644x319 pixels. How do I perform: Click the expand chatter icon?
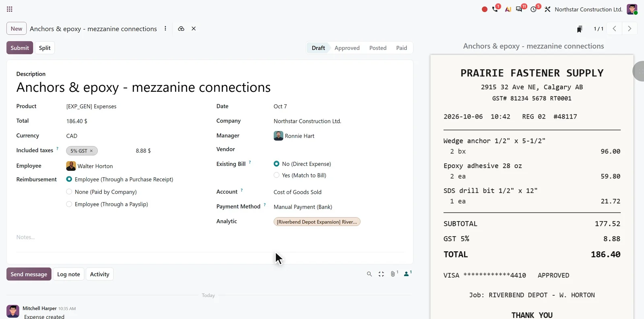[x=381, y=274]
